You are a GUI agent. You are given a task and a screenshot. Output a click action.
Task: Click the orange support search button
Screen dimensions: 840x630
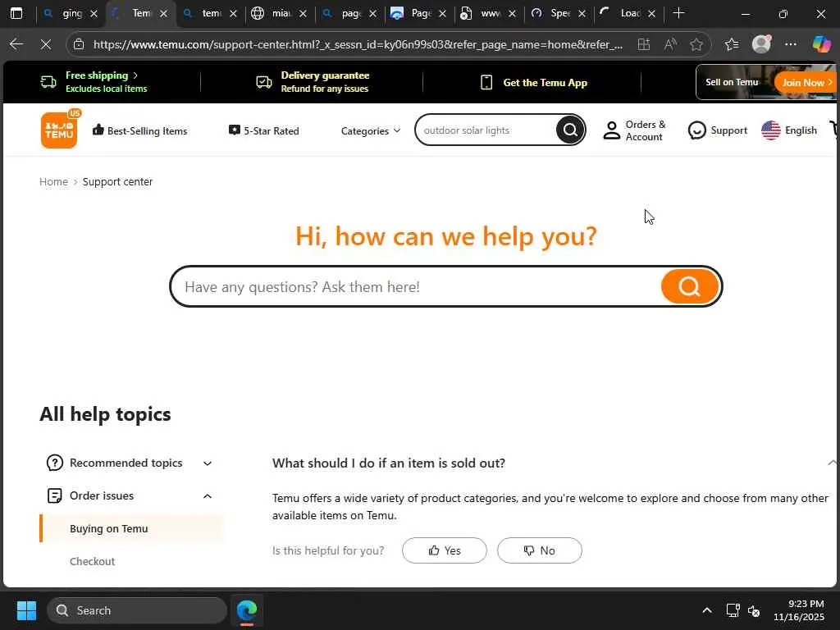[x=689, y=286]
